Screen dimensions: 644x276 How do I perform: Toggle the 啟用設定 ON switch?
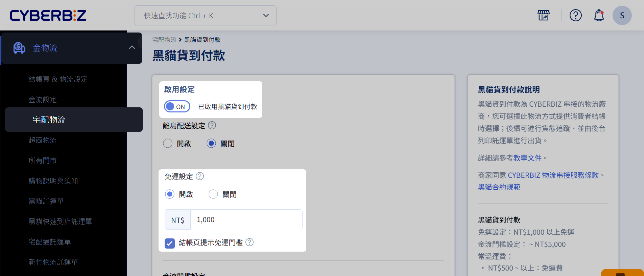click(x=177, y=107)
